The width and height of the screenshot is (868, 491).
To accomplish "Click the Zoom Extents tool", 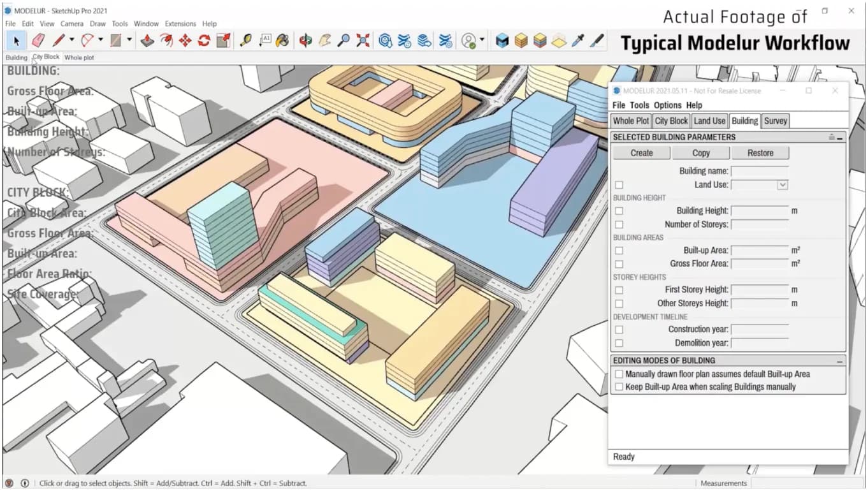I will [x=363, y=41].
